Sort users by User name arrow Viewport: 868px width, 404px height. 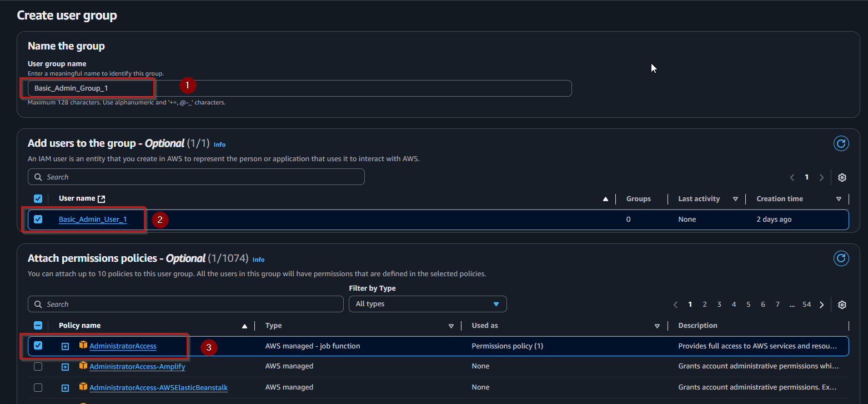point(606,199)
